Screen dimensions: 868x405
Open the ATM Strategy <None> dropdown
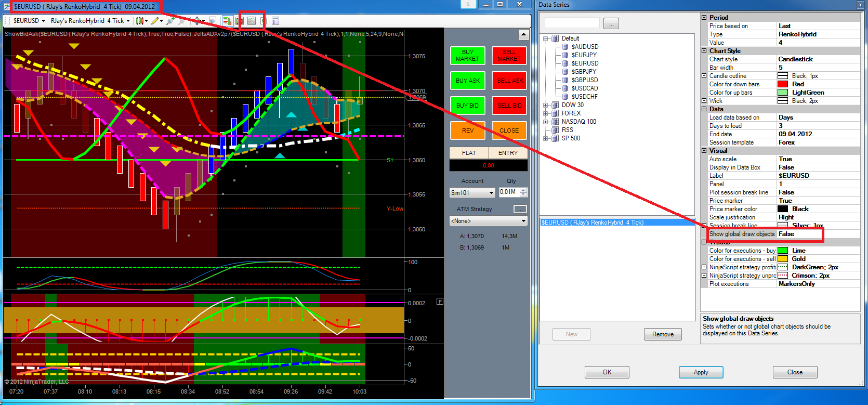tap(489, 221)
